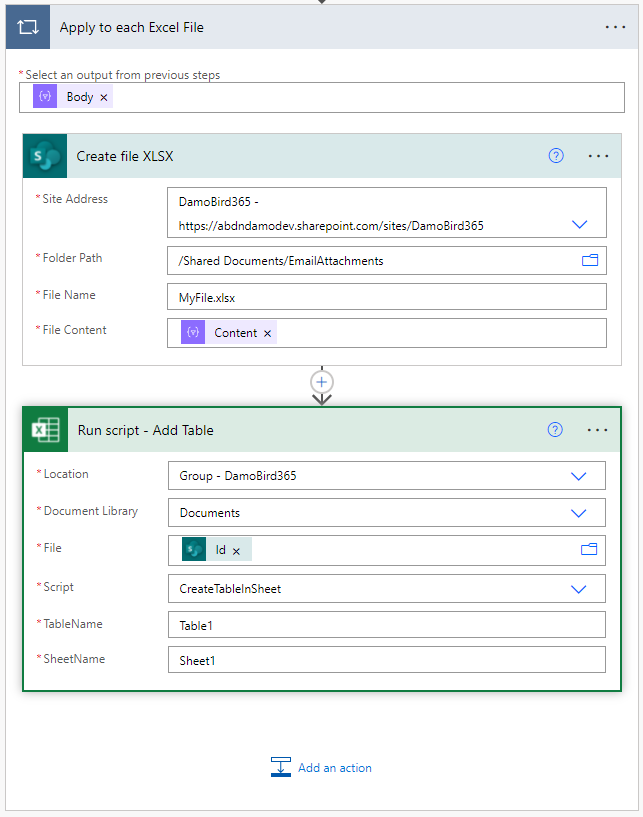Click Add an action link
This screenshot has width=643, height=817.
click(x=335, y=768)
